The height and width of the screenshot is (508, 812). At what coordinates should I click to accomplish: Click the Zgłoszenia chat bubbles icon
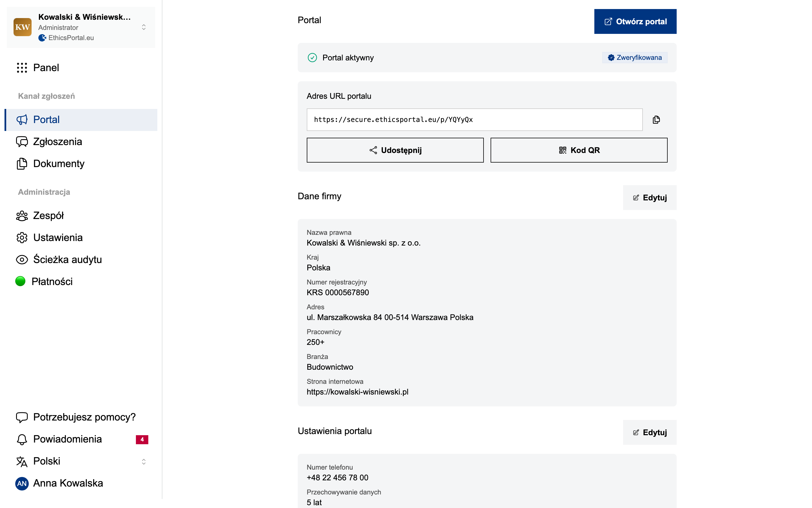coord(22,142)
